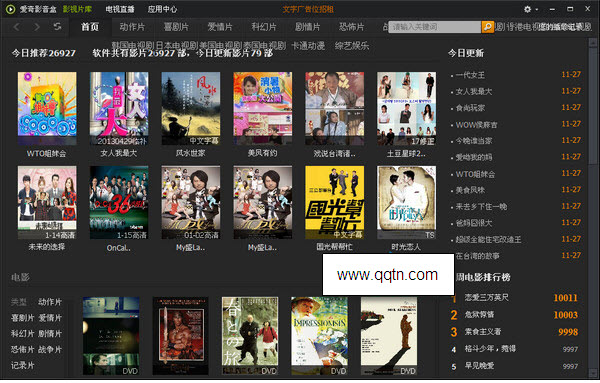Minimize the player window

(x=552, y=9)
